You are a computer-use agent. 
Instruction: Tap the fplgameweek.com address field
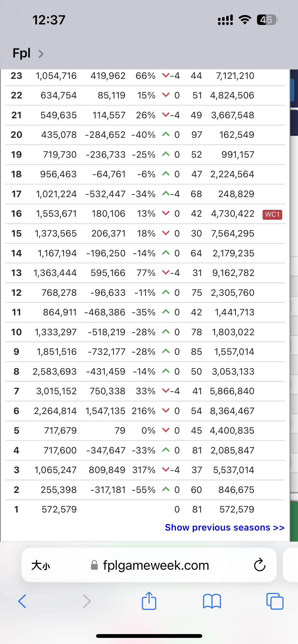[x=156, y=565]
